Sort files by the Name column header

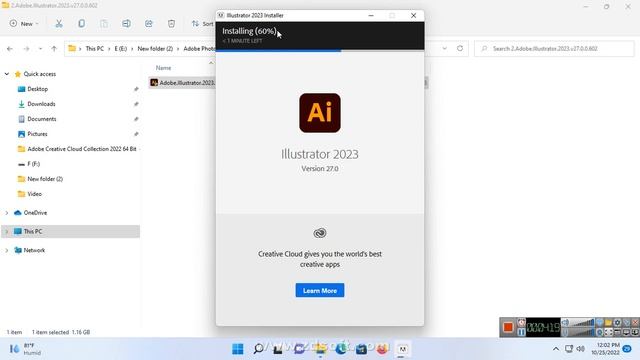pyautogui.click(x=163, y=68)
